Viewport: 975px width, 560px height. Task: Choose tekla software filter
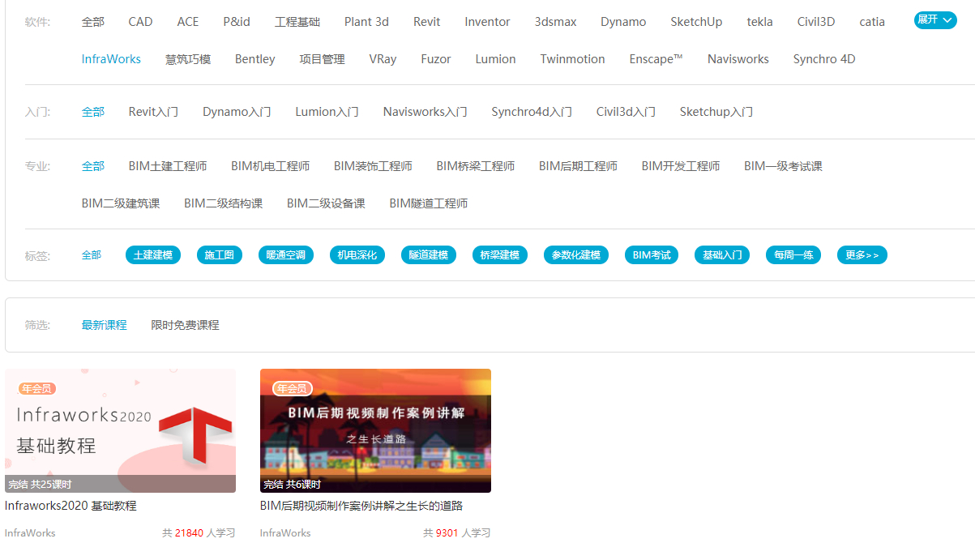tap(760, 22)
